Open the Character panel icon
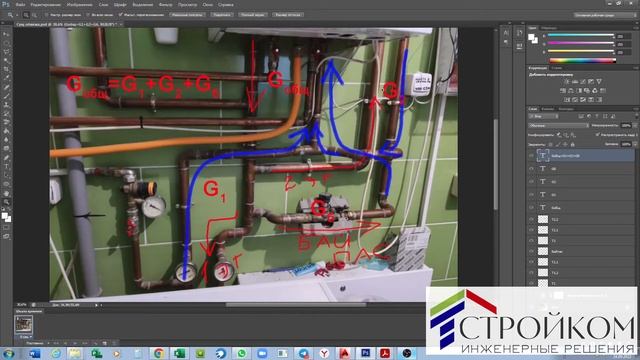 pyautogui.click(x=506, y=33)
